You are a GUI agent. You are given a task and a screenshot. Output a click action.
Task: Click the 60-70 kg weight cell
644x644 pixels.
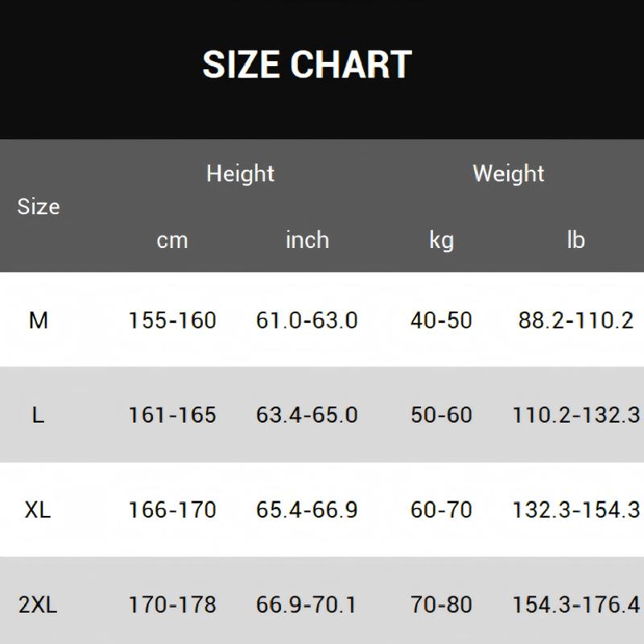click(441, 510)
